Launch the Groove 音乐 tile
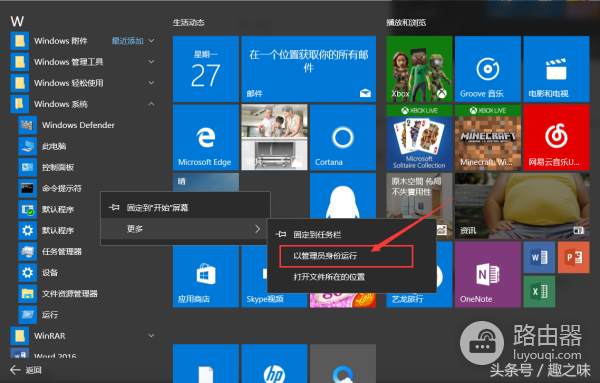600x383 pixels. 488,69
